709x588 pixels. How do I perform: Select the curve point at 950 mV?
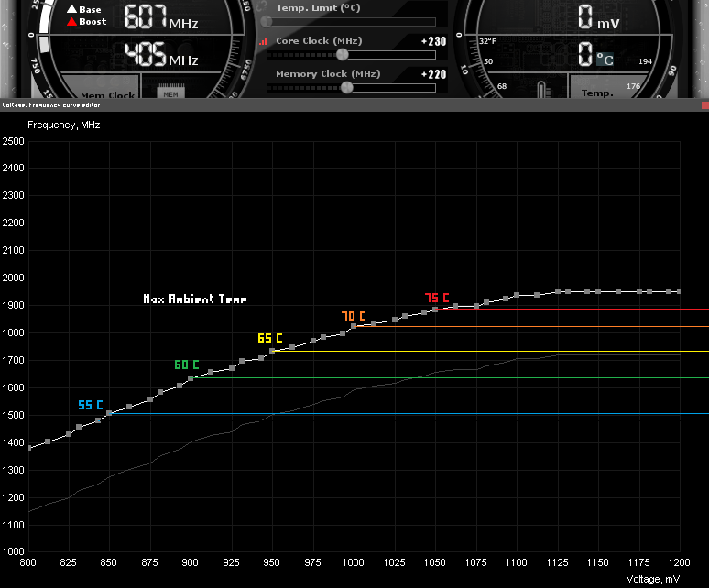coord(272,351)
